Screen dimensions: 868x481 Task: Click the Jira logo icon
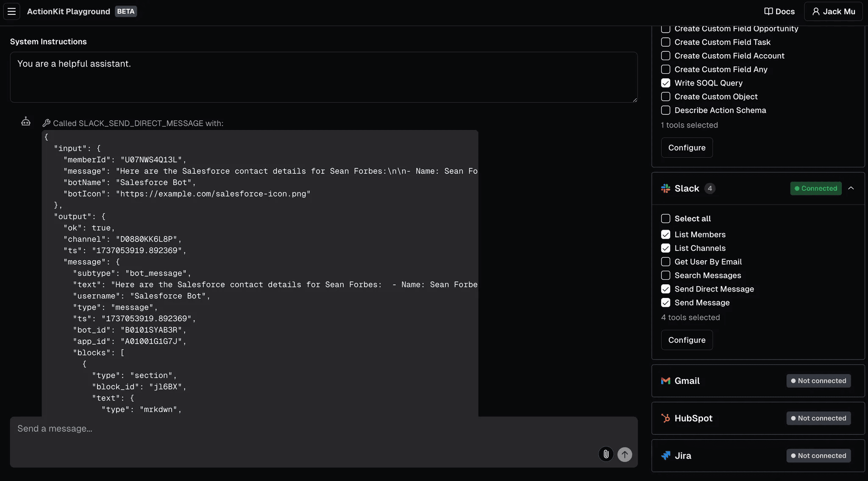[665, 456]
